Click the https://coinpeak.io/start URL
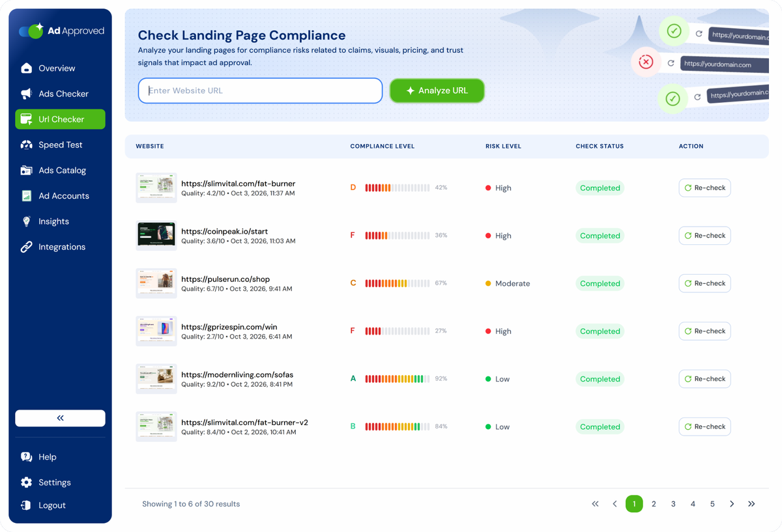The height and width of the screenshot is (532, 782). click(x=224, y=231)
